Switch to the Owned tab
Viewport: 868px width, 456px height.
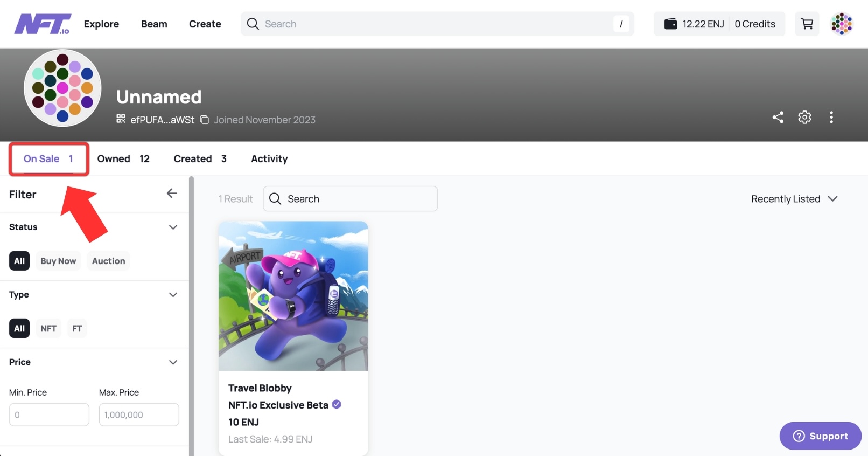[123, 158]
